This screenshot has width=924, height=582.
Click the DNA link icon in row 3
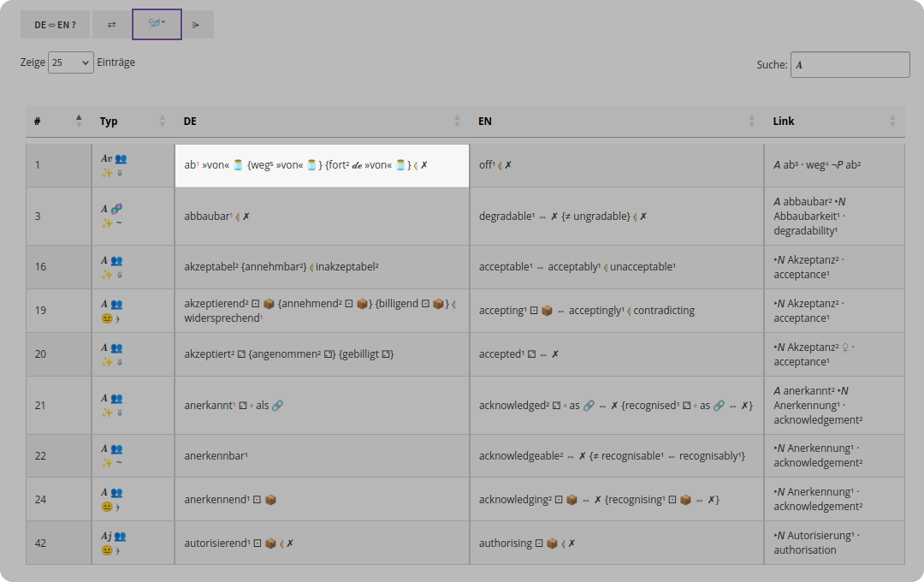tap(116, 208)
